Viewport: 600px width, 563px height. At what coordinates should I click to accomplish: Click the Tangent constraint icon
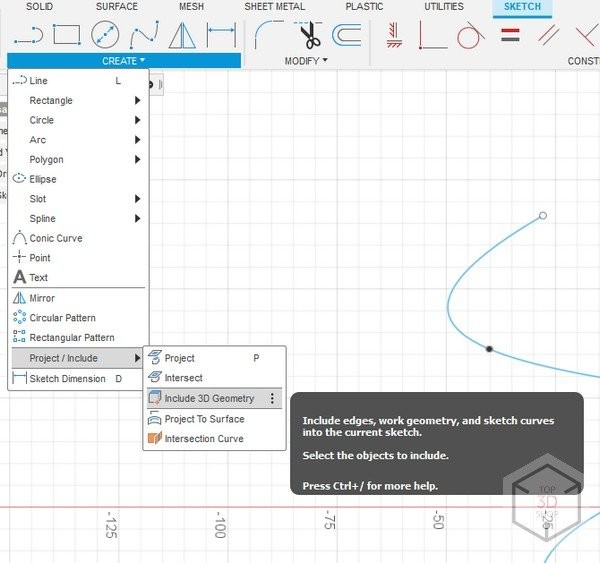[470, 37]
